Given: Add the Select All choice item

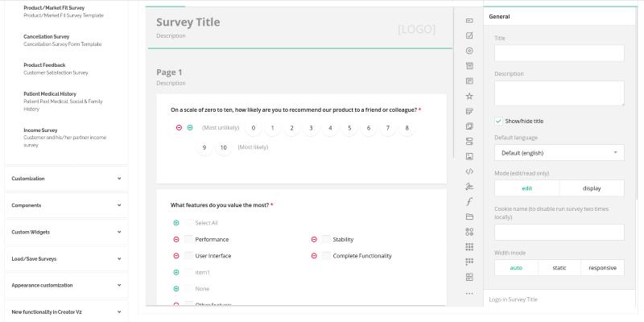Looking at the screenshot, I should 176,223.
